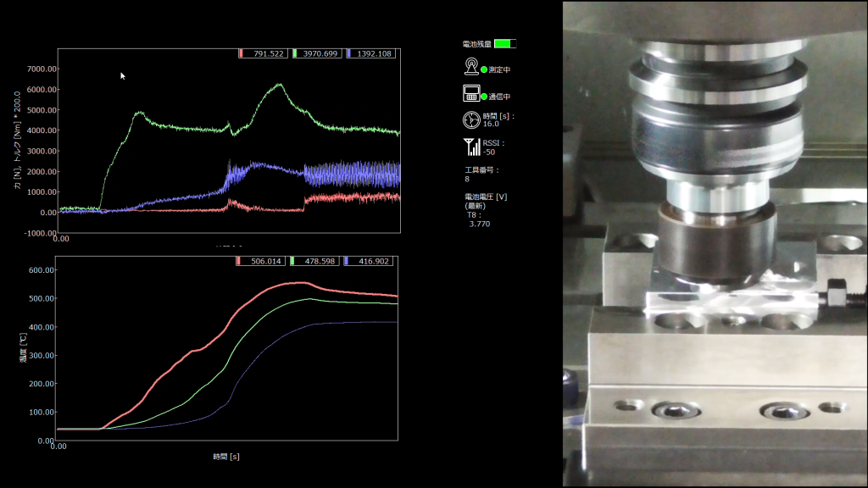This screenshot has height=488, width=868.
Task: Click the elapsed time clock icon
Action: point(471,119)
